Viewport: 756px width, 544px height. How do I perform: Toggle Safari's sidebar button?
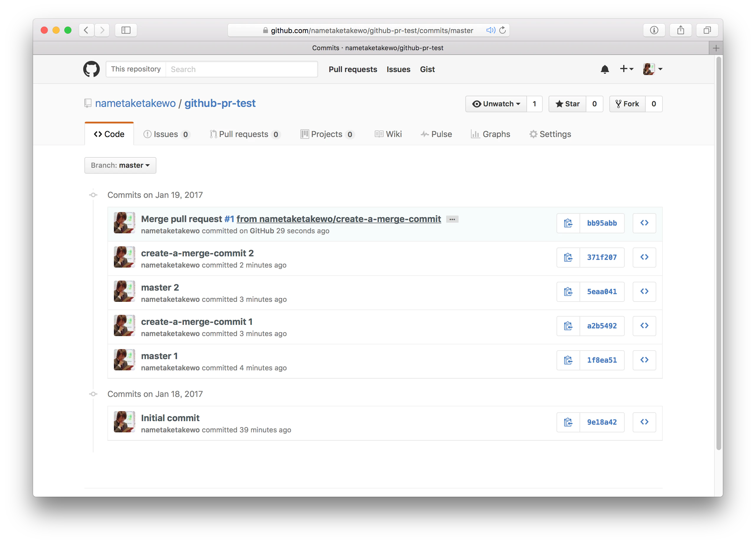pos(126,30)
